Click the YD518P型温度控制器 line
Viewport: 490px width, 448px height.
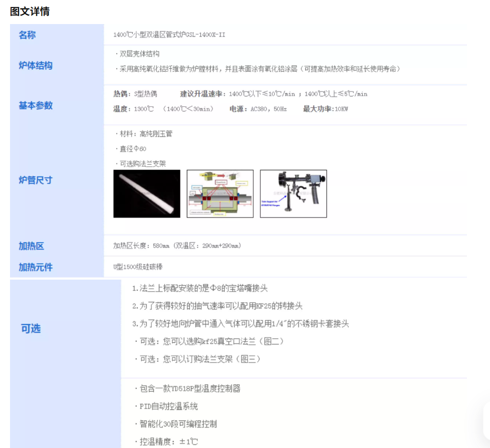pyautogui.click(x=188, y=389)
